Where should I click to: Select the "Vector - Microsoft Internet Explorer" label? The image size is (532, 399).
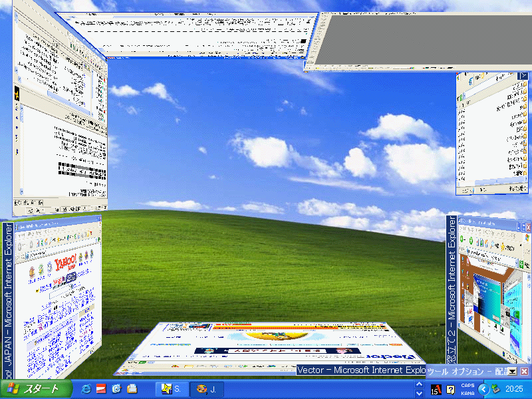[x=361, y=370]
